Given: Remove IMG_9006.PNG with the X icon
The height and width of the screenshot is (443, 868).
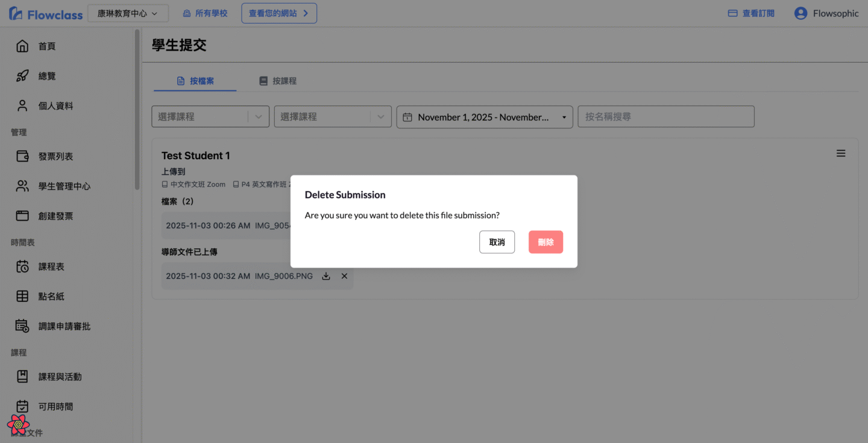Looking at the screenshot, I should click(344, 276).
